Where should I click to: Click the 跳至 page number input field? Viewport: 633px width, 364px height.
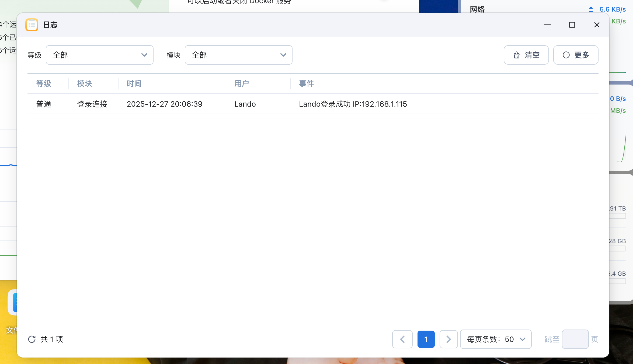coord(575,339)
